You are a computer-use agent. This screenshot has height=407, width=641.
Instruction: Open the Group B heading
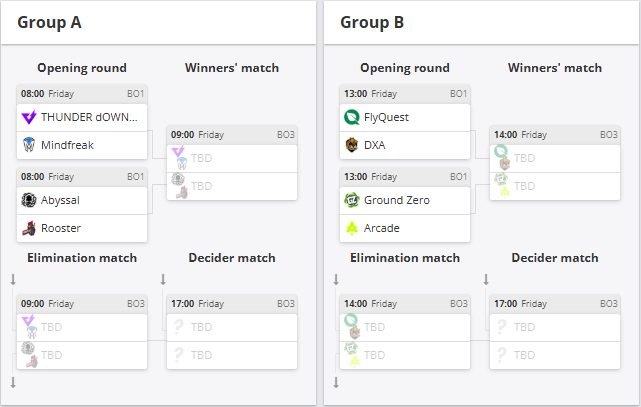372,22
